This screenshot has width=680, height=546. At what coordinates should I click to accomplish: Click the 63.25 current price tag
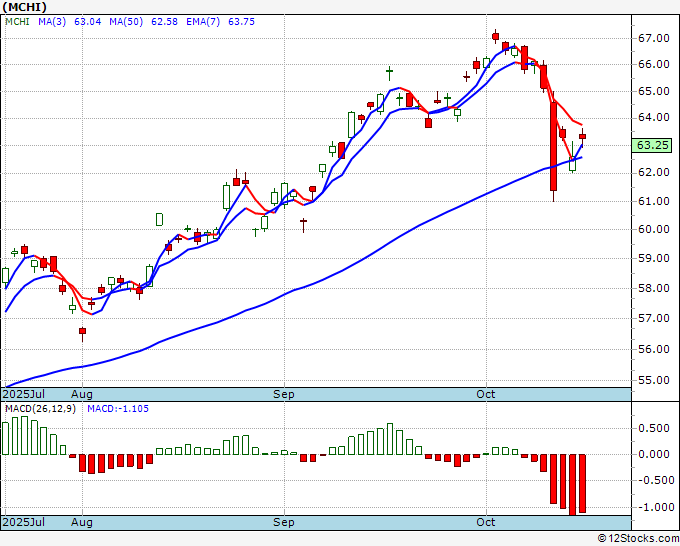pos(652,145)
